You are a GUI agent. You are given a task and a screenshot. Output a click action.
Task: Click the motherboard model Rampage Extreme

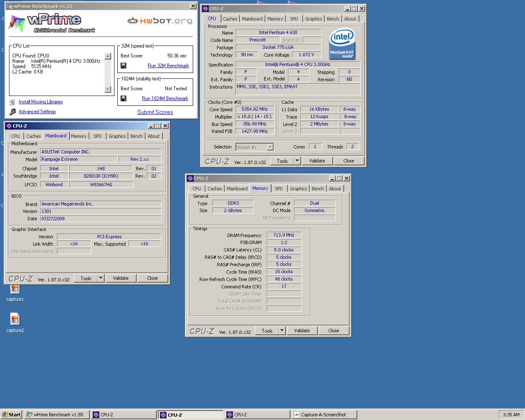[x=79, y=159]
